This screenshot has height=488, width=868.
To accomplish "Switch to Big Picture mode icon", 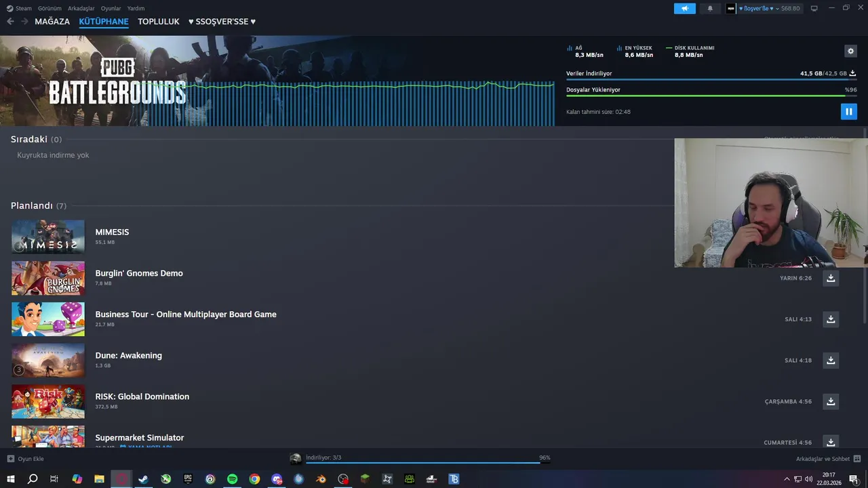I will 814,8.
